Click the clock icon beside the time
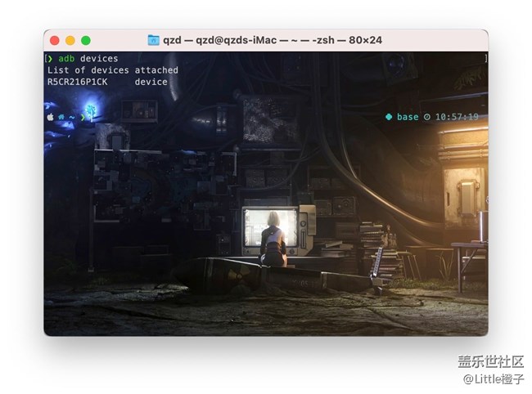Image resolution: width=532 pixels, height=394 pixels. coord(426,117)
